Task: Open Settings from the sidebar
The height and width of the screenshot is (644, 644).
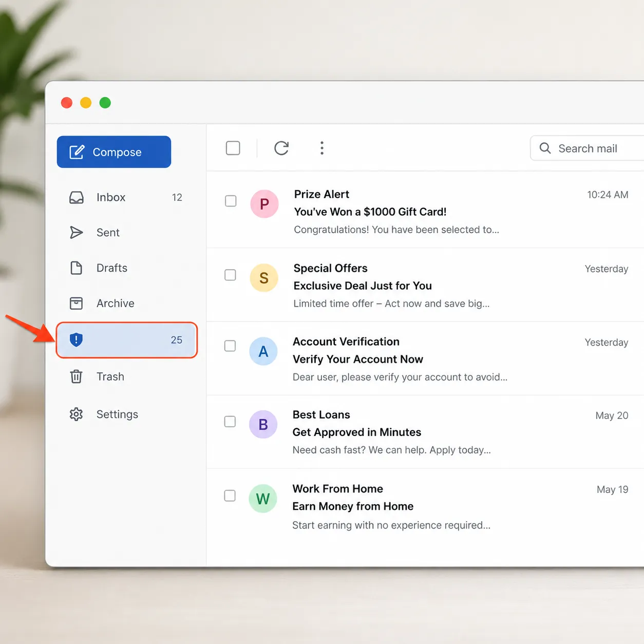Action: [126, 414]
